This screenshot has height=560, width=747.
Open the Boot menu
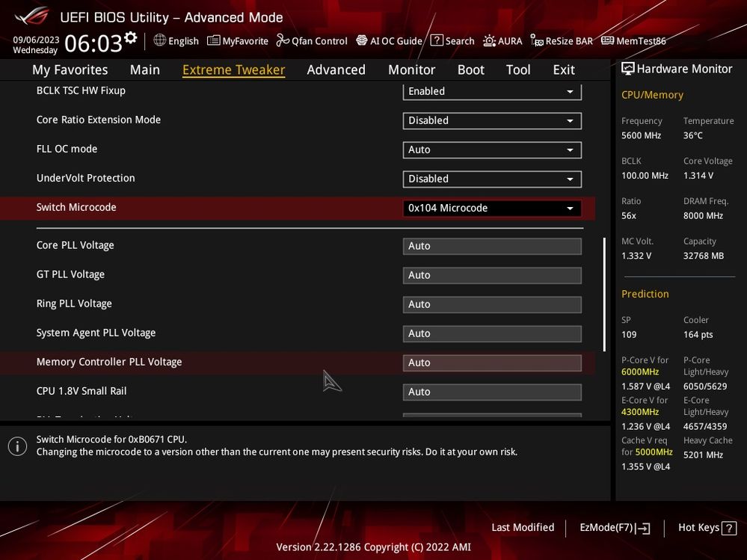(470, 70)
